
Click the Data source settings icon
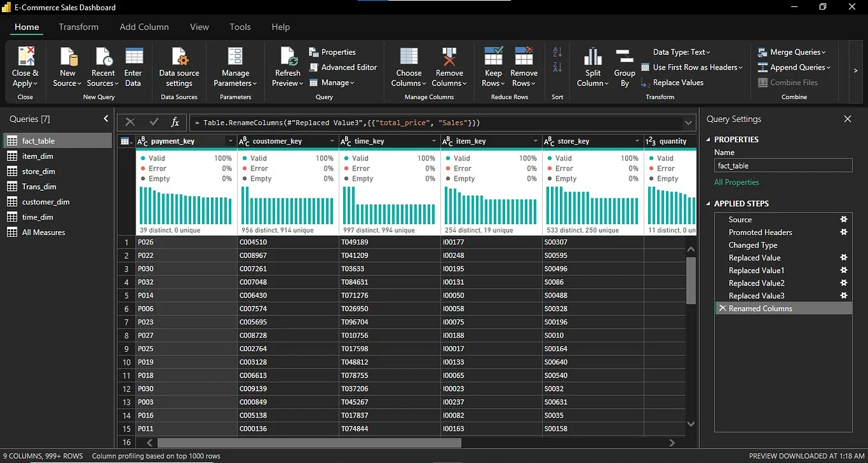179,66
